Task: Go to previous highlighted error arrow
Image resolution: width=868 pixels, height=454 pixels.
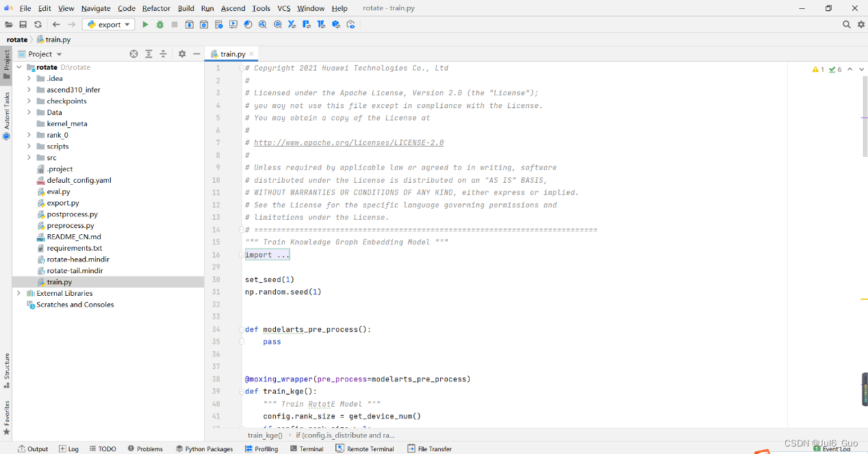Action: 850,69
